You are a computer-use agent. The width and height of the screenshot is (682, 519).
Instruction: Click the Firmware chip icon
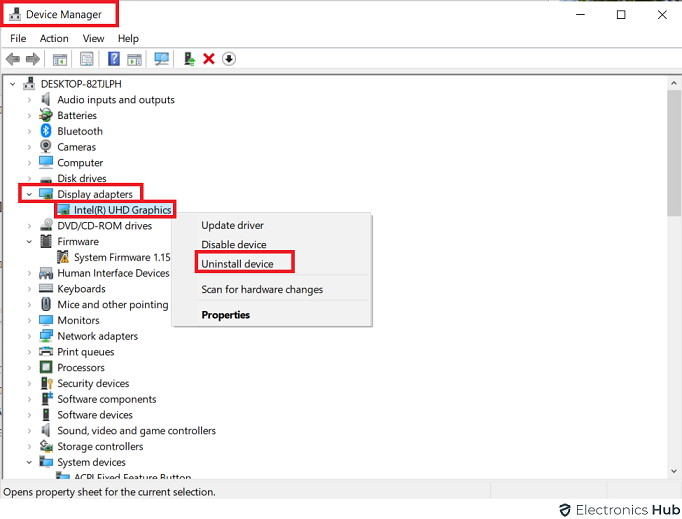pyautogui.click(x=46, y=241)
